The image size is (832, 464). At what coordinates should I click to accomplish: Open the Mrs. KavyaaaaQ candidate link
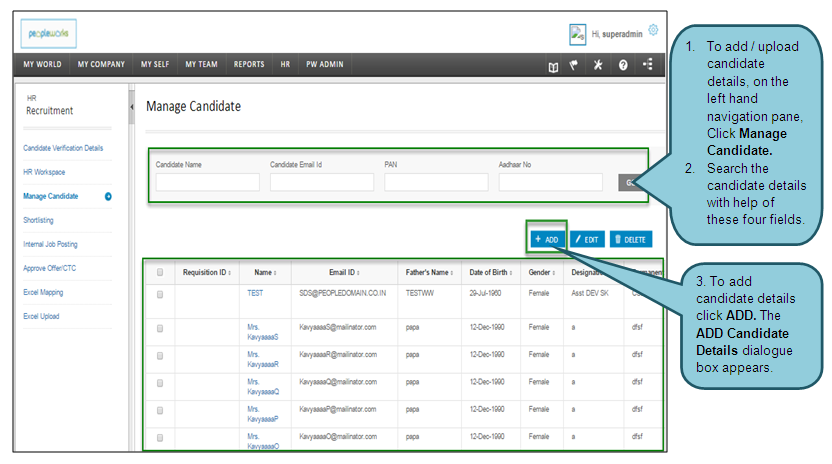point(263,387)
